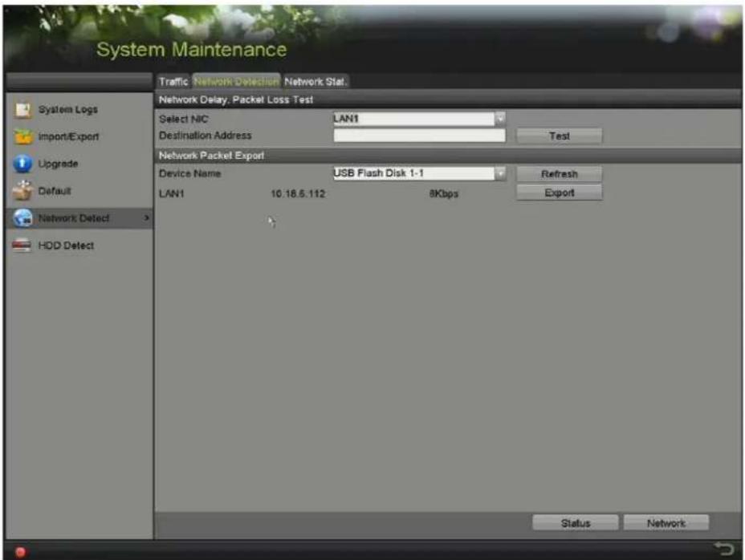Open the Device Name USB dropdown

(500, 173)
